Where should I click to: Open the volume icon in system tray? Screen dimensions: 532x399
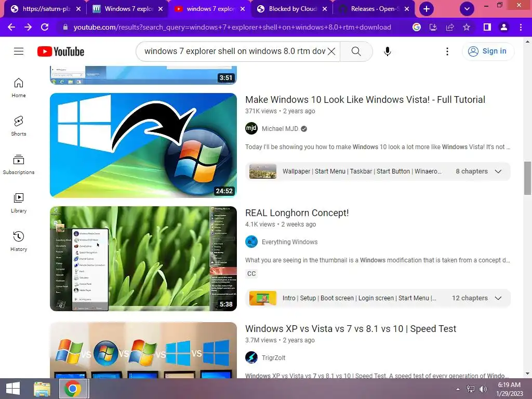coord(483,389)
